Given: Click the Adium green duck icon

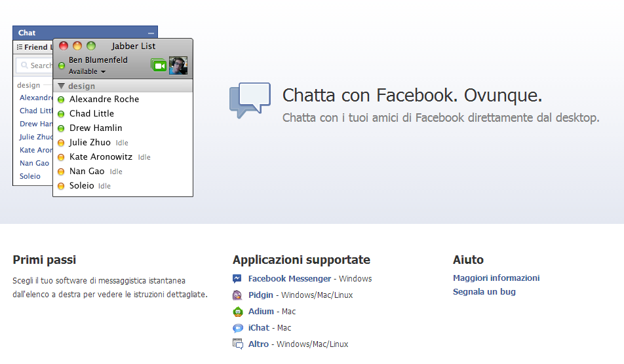Looking at the screenshot, I should (237, 312).
